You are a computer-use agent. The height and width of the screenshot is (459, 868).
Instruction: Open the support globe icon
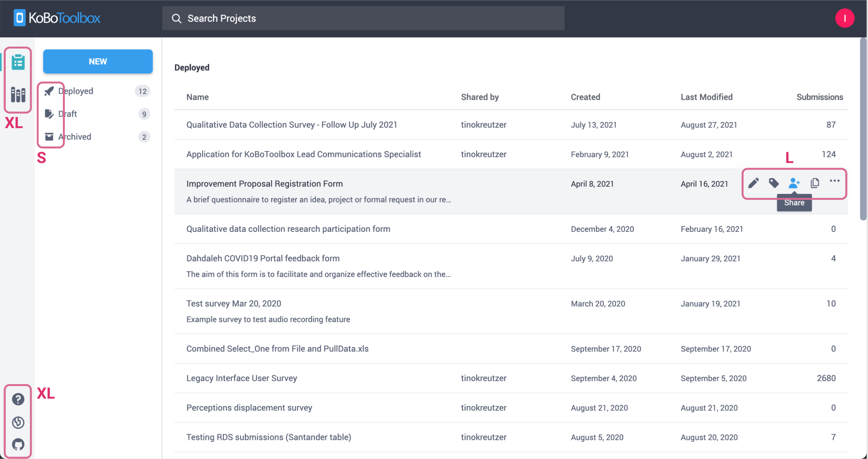click(18, 422)
